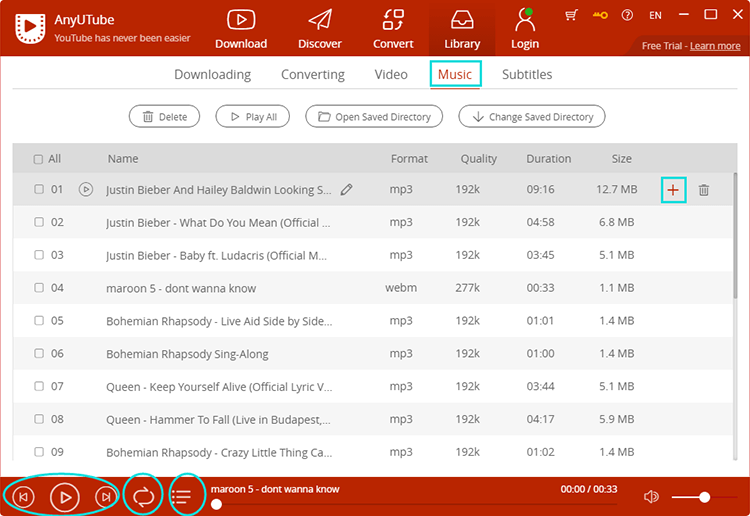Toggle the repeat mode icon
Viewport: 750px width, 516px height.
pyautogui.click(x=143, y=497)
